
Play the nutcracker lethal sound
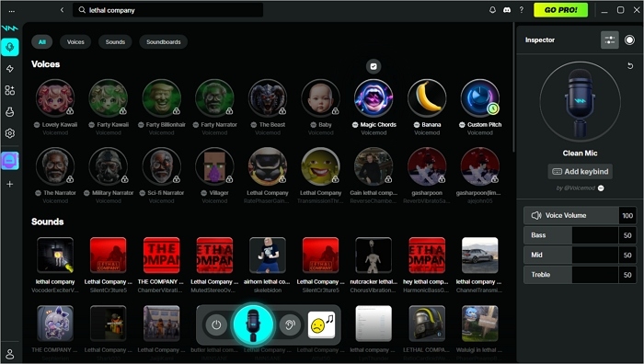pyautogui.click(x=374, y=256)
